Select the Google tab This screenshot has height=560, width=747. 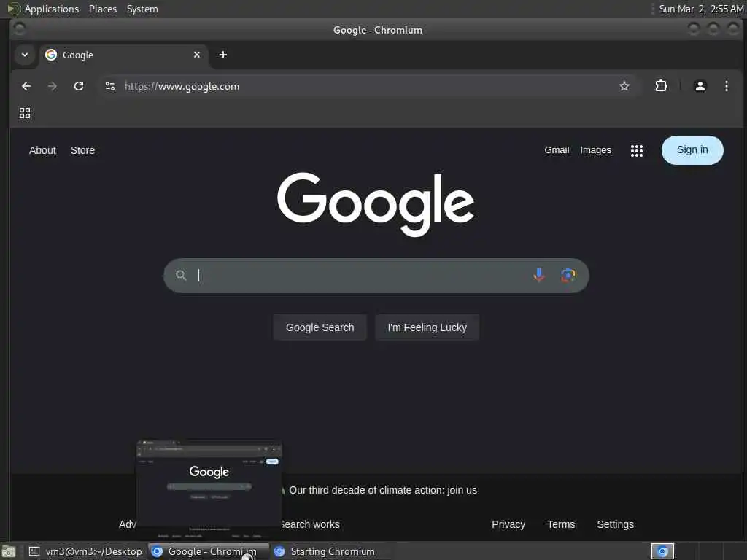point(123,55)
